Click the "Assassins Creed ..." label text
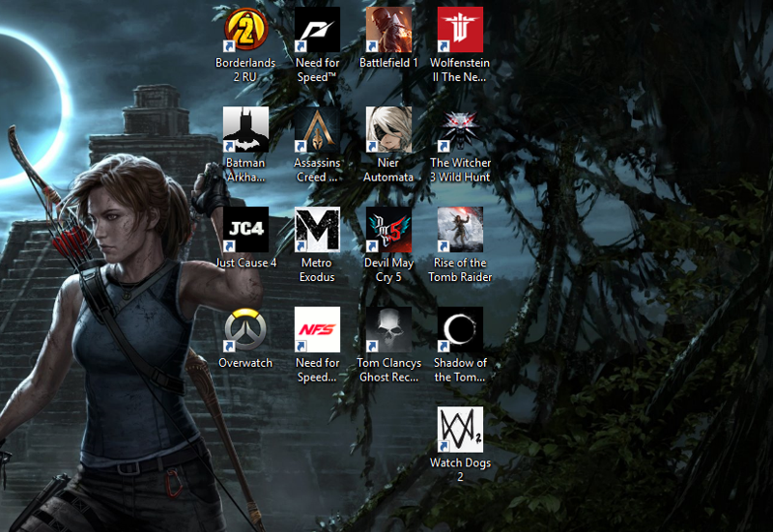 (317, 170)
